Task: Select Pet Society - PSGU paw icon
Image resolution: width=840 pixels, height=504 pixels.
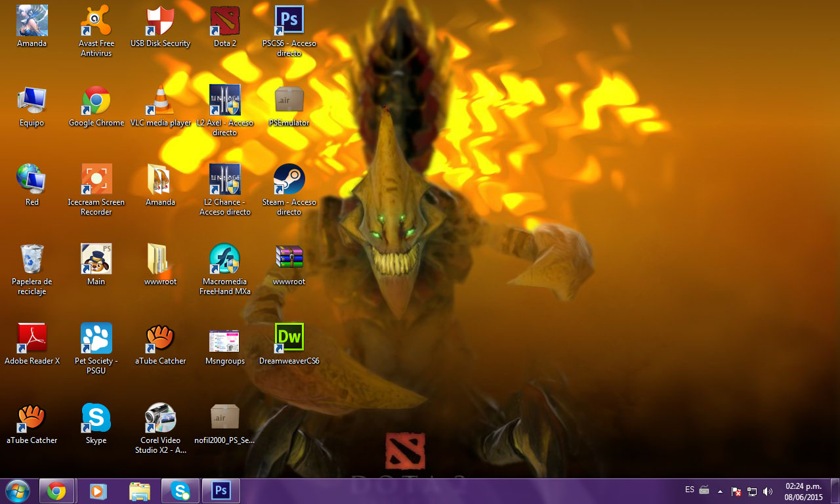Action: click(x=96, y=339)
